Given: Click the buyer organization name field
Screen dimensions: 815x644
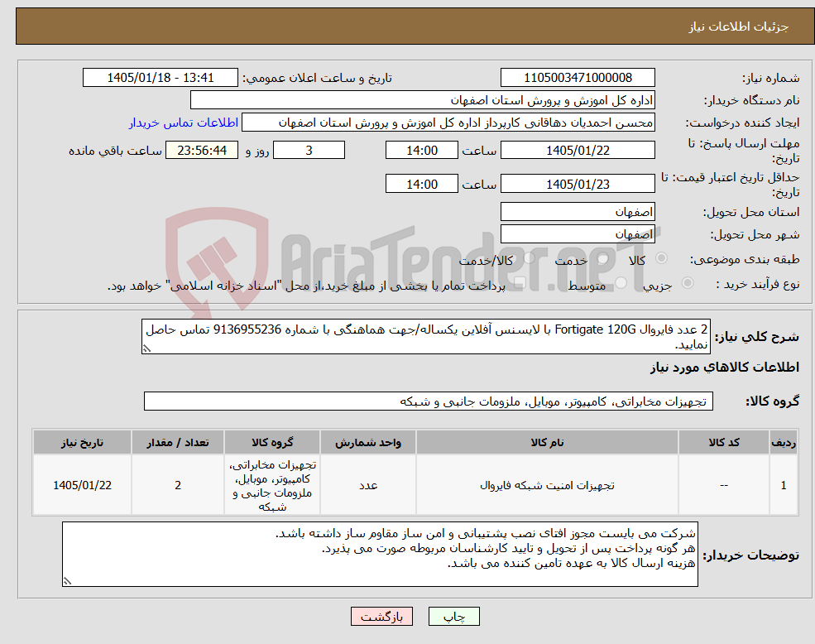Looking at the screenshot, I should click(423, 100).
